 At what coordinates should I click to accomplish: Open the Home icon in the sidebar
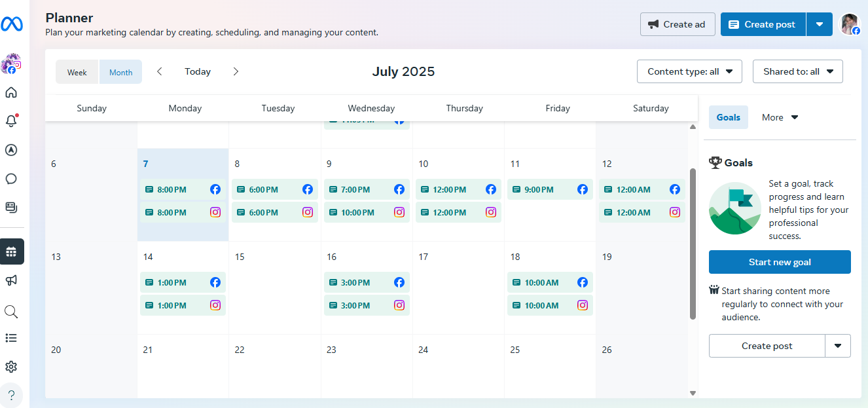click(11, 92)
